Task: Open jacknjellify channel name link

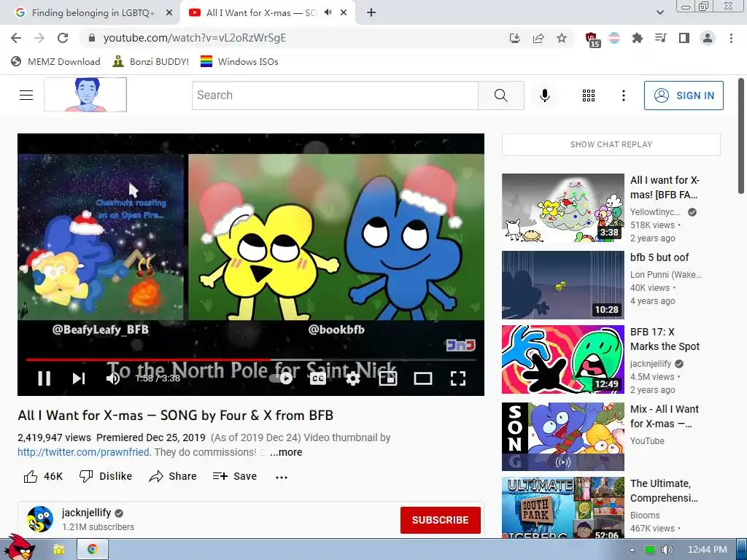Action: (86, 513)
